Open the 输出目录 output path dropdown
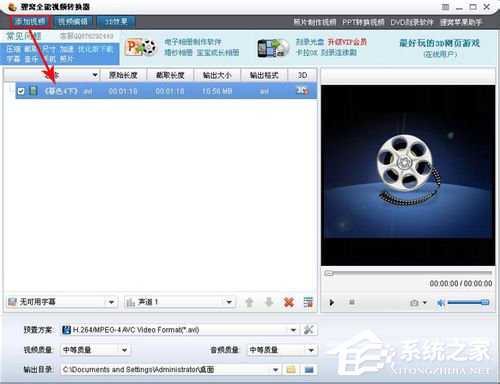 [x=170, y=370]
